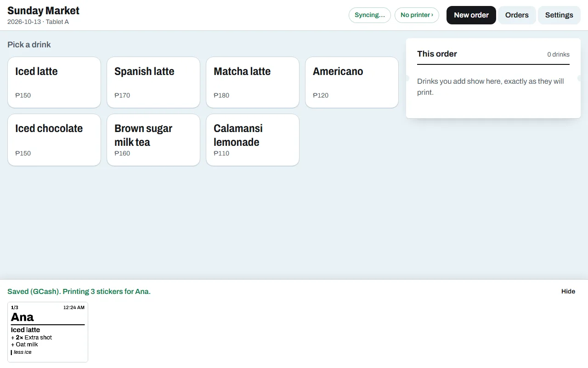The image size is (588, 368).
Task: Add Iced chocolate to this order
Action: point(54,140)
